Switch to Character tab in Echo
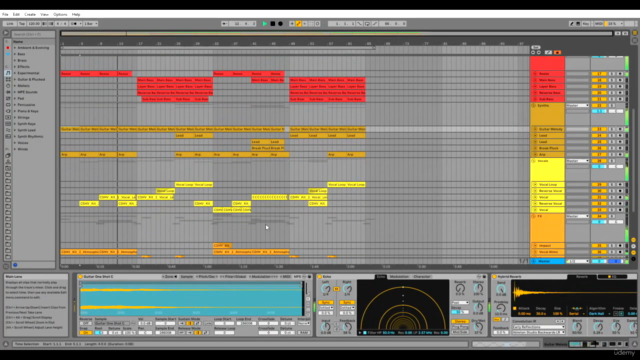The height and width of the screenshot is (360, 640). 422,277
